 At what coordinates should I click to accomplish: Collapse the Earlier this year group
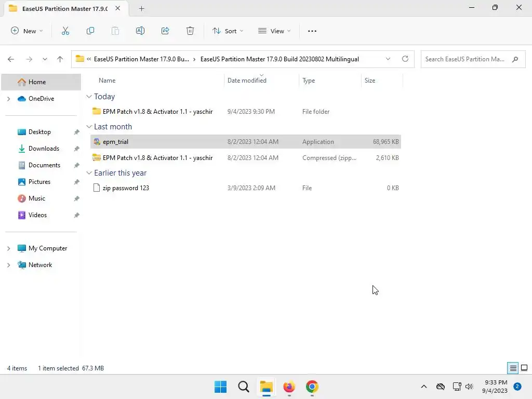(x=89, y=172)
